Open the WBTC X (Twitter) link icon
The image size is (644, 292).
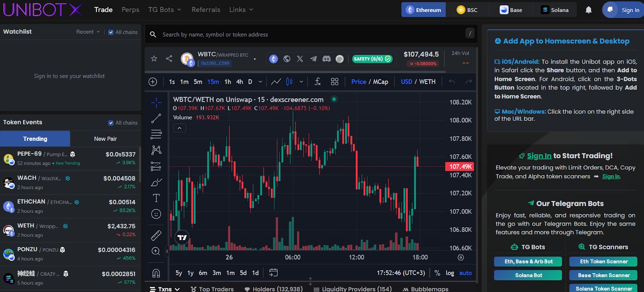[300, 59]
